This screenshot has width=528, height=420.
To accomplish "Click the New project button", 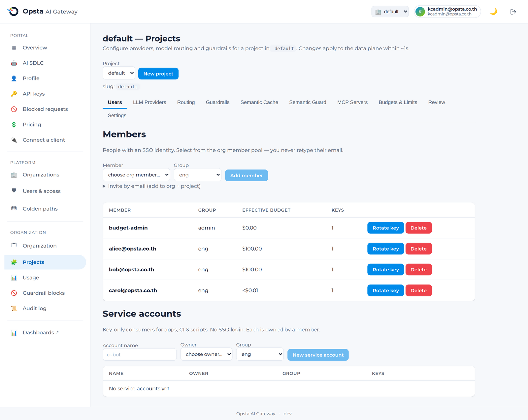I will (158, 74).
